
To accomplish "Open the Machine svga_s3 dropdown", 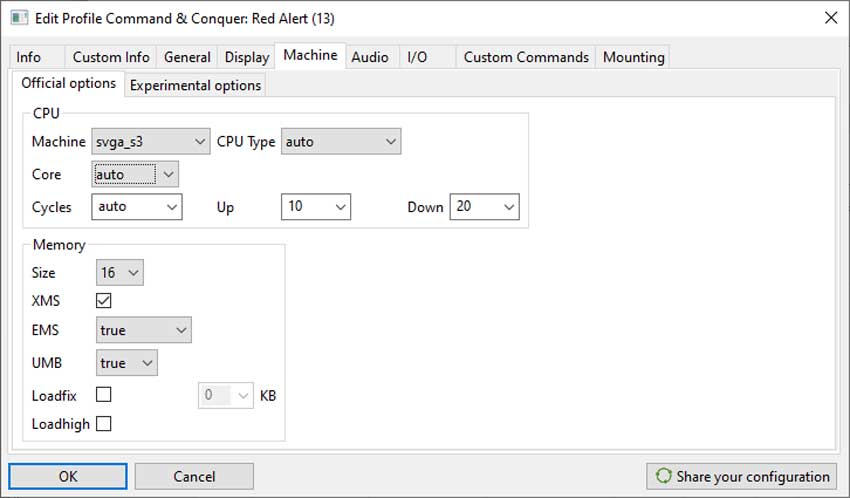I will [x=151, y=141].
